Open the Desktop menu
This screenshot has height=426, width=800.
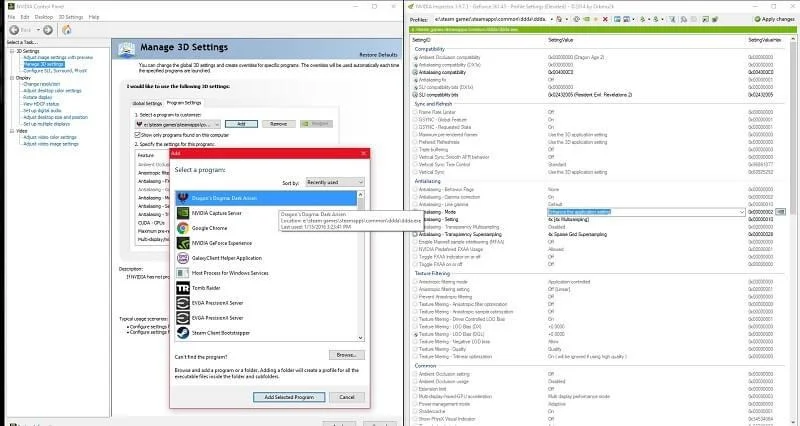(x=44, y=17)
